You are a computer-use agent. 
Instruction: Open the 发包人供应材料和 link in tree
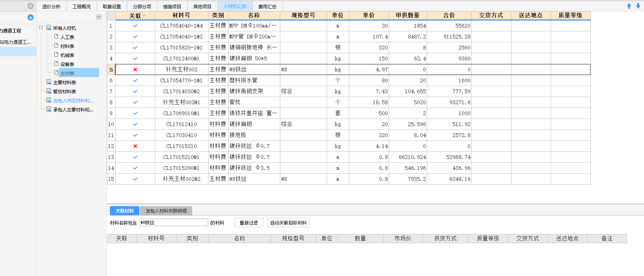(x=73, y=100)
